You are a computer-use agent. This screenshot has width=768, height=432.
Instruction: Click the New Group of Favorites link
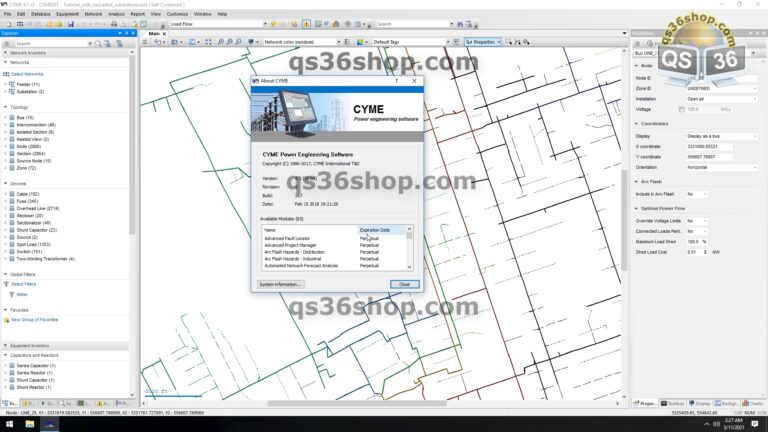tap(34, 320)
